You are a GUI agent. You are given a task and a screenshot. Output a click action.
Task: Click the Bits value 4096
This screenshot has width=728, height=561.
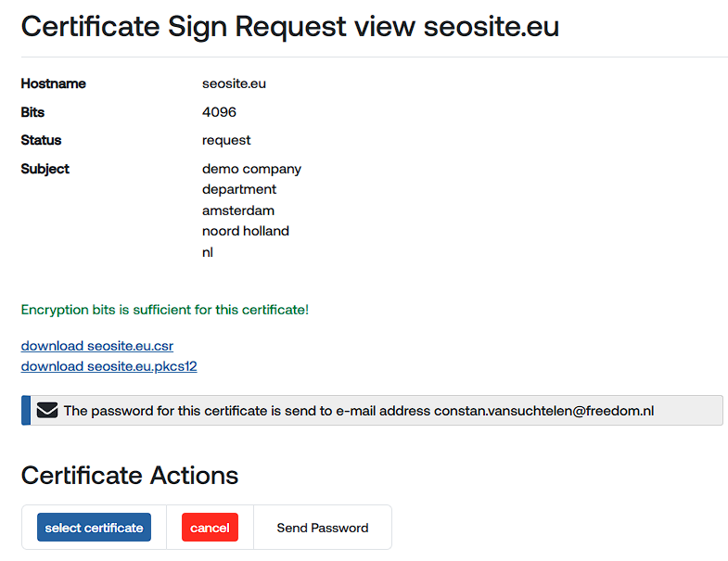click(x=219, y=112)
